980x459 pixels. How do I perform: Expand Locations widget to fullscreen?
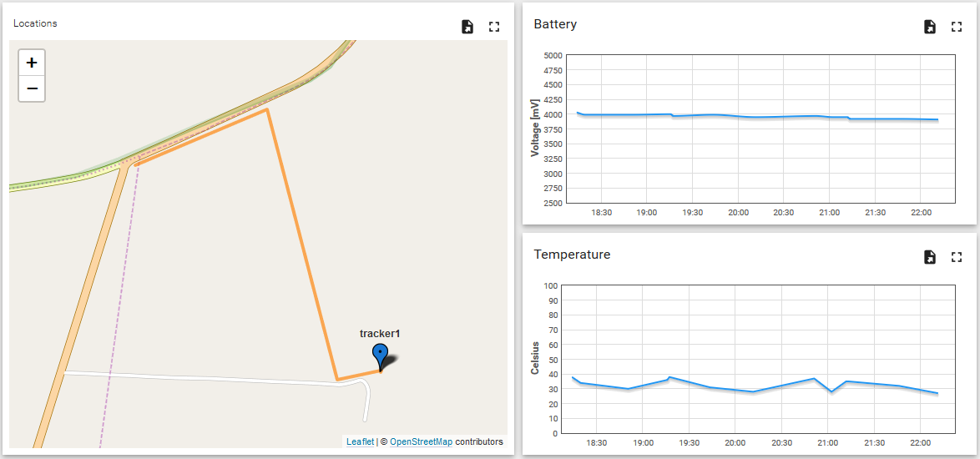point(494,27)
